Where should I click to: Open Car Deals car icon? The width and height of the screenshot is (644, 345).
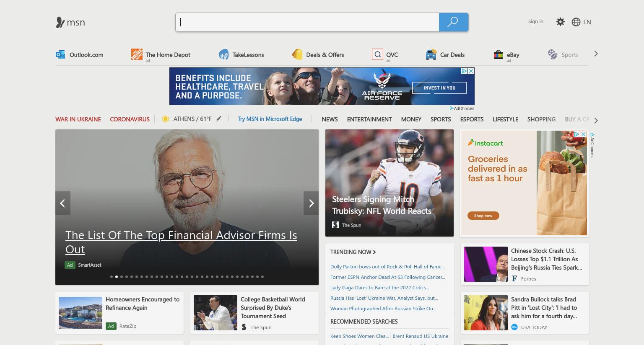[431, 54]
